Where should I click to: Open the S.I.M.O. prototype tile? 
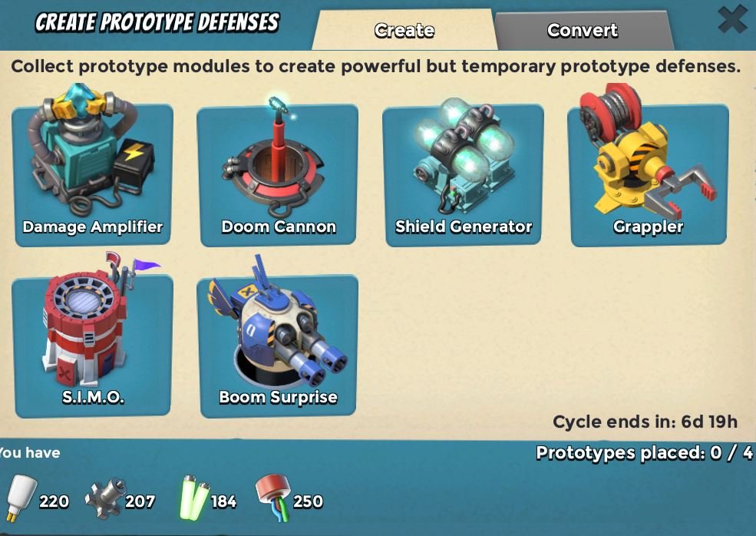tap(93, 345)
